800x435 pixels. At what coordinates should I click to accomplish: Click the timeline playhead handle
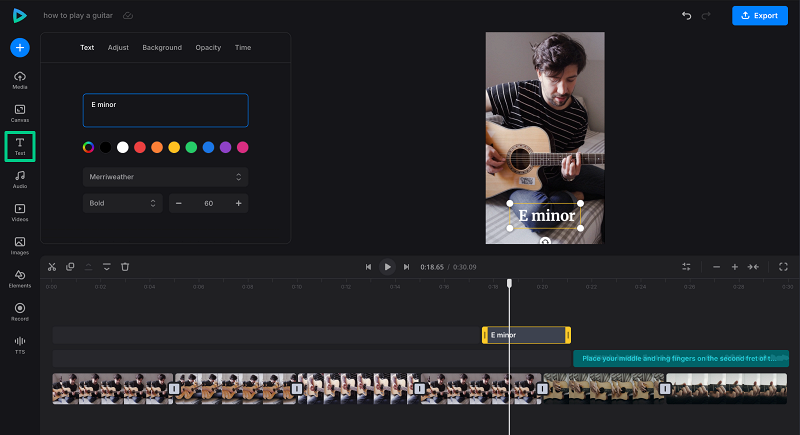coord(509,283)
